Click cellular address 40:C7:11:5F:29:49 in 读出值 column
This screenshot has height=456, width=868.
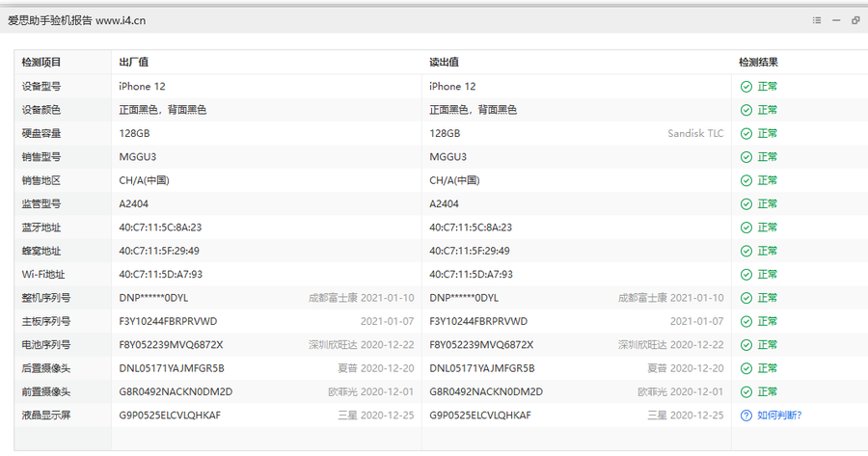[470, 251]
